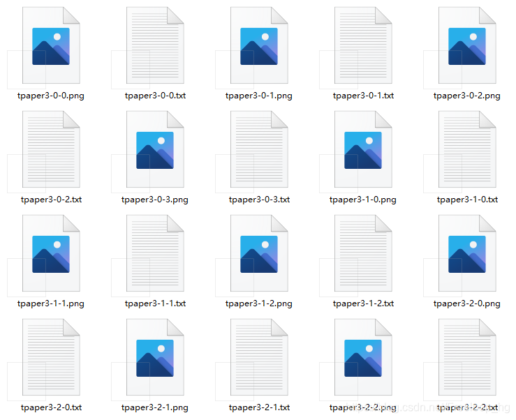Click the file name text tpaper3-2-0.txt
516x420 pixels.
pyautogui.click(x=51, y=408)
